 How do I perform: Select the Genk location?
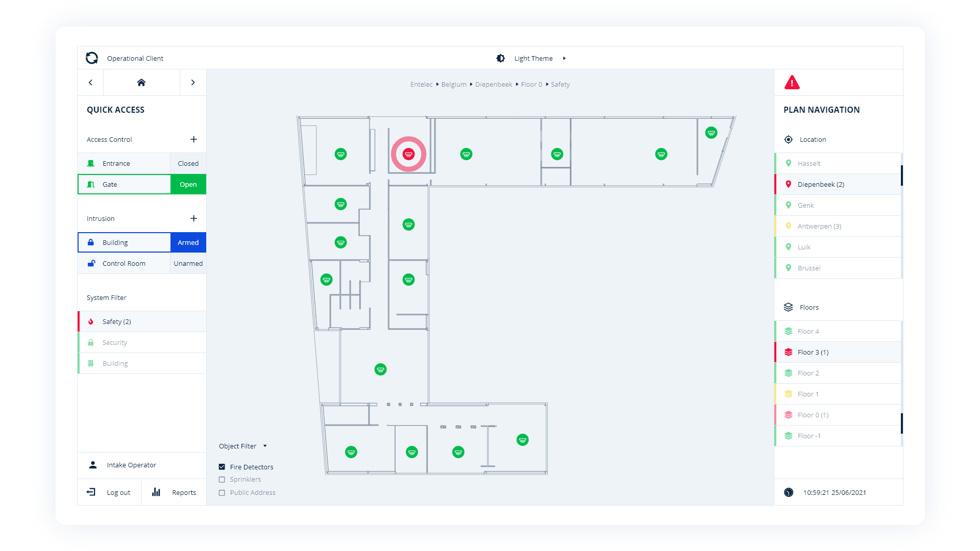(x=837, y=205)
